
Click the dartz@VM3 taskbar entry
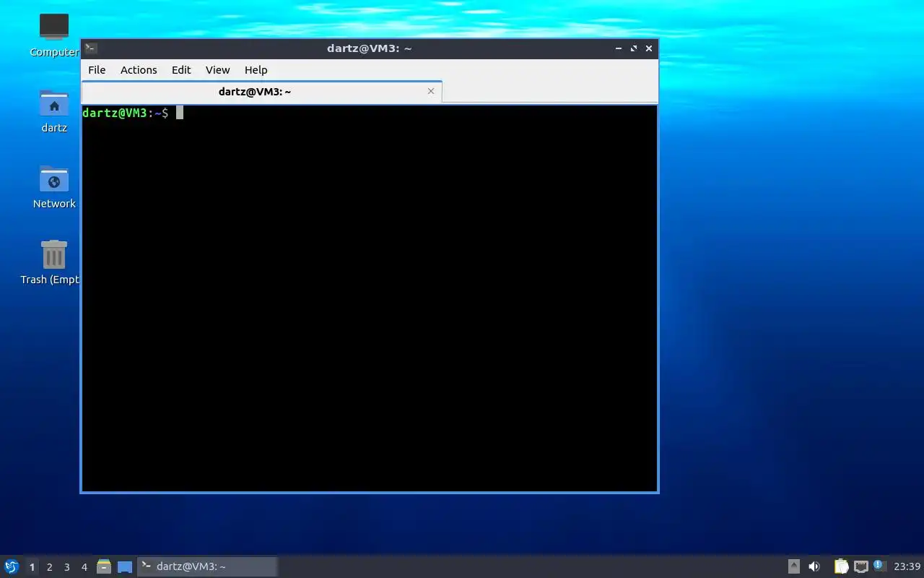[x=207, y=566]
